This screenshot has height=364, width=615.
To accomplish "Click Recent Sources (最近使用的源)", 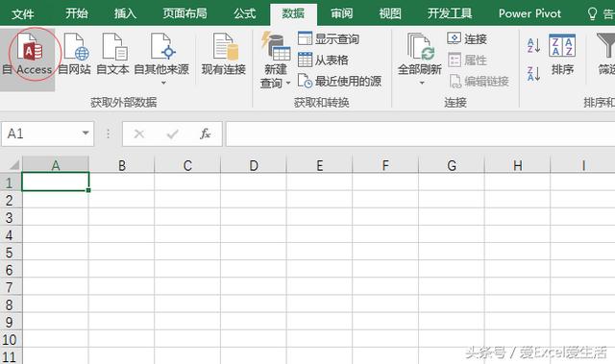I will tap(339, 81).
